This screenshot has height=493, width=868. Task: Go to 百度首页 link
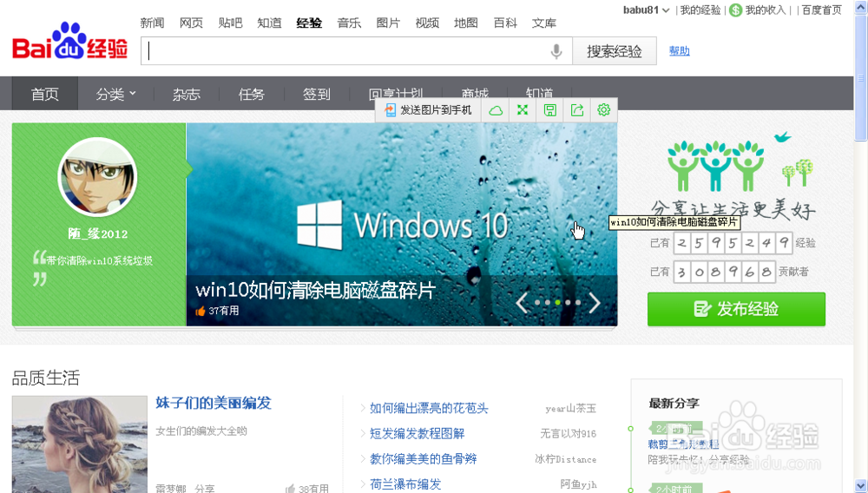pos(822,10)
